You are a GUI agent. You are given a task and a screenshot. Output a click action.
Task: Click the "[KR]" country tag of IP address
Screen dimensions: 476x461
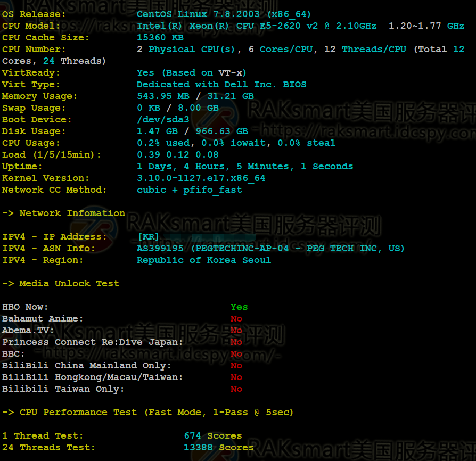(x=149, y=237)
